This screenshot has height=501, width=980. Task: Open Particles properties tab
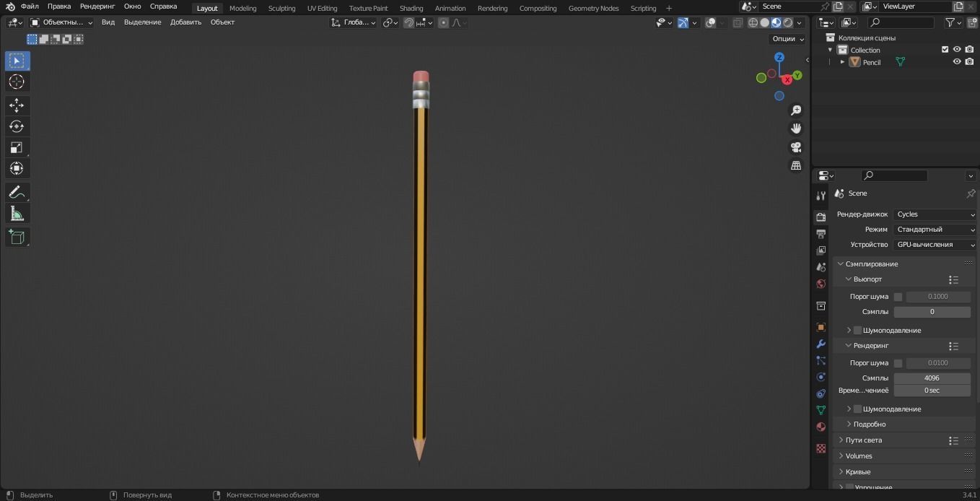(x=821, y=360)
